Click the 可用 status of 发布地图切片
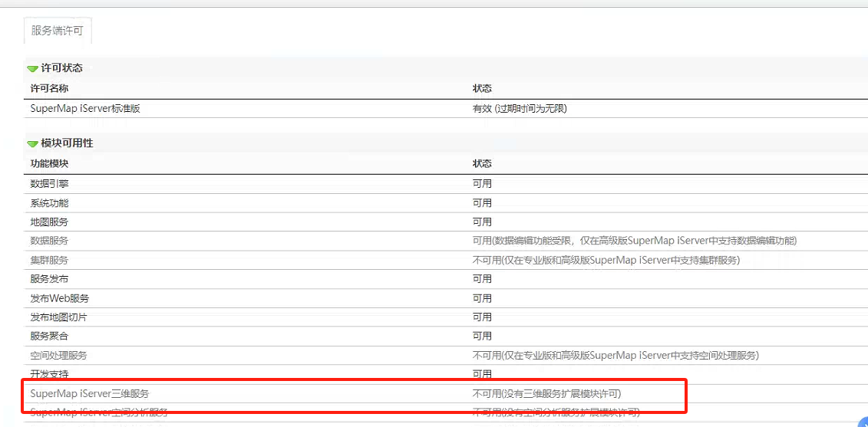 482,317
